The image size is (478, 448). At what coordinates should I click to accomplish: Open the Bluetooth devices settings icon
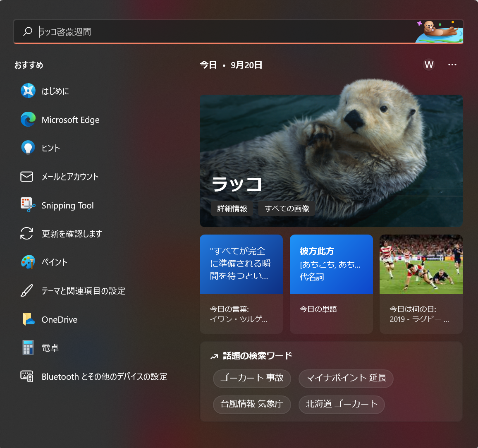27,376
